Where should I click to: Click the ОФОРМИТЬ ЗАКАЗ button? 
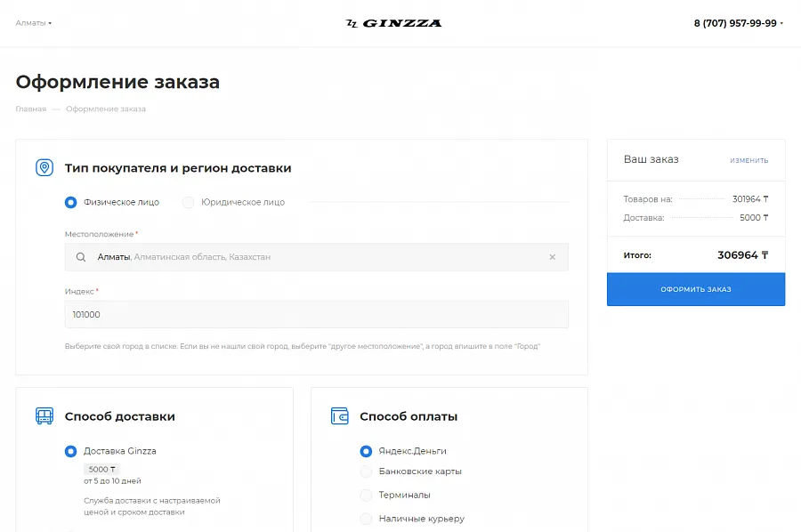tap(696, 289)
